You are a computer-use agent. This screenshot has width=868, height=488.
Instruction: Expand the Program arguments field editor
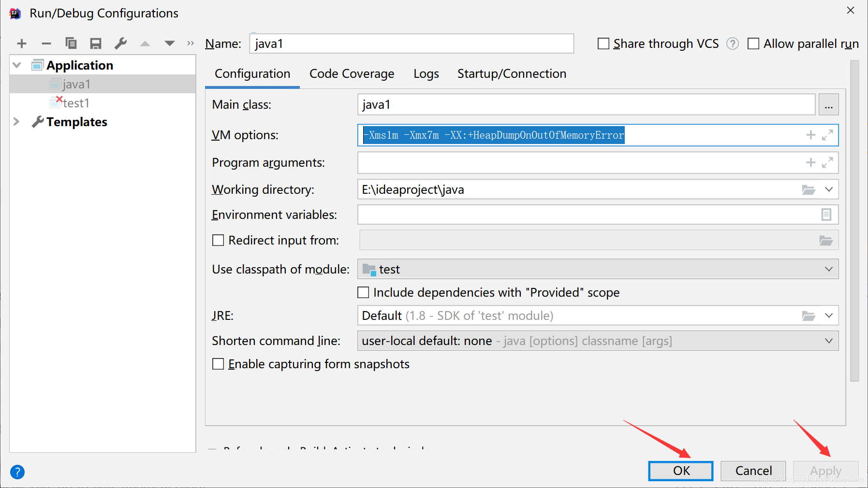pyautogui.click(x=827, y=163)
